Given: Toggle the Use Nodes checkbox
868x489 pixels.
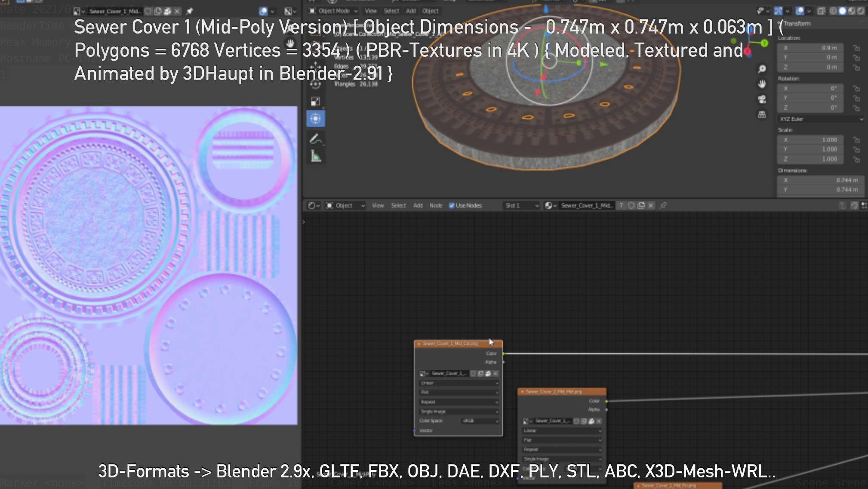Looking at the screenshot, I should 452,206.
